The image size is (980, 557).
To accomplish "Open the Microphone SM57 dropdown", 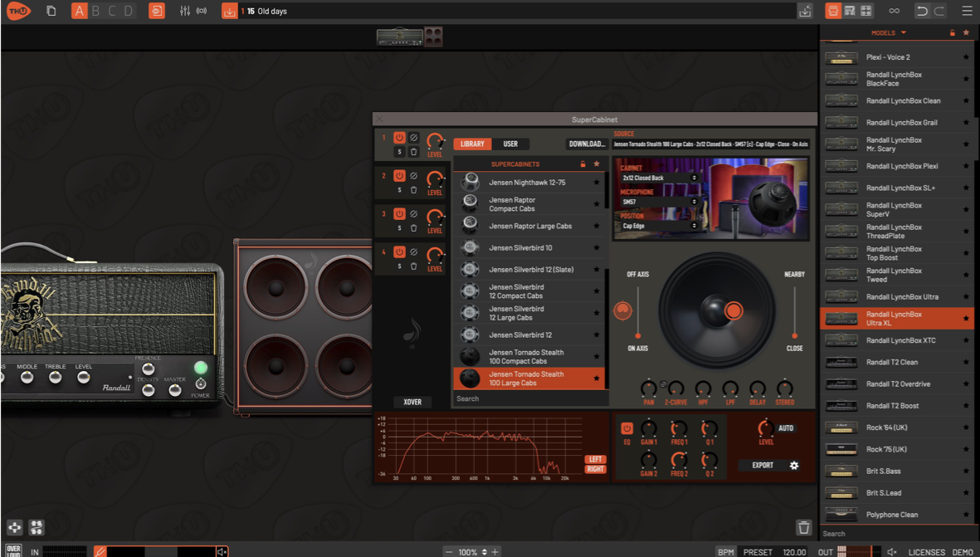I will coord(659,202).
